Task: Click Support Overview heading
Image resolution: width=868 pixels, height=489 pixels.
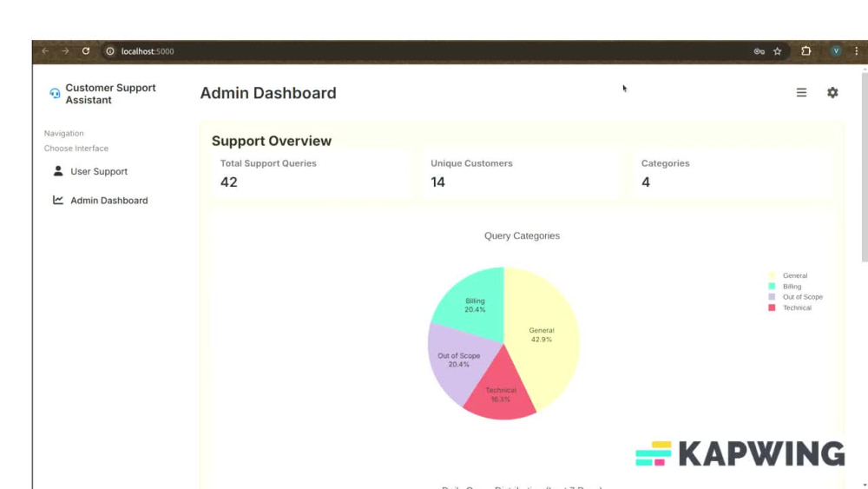Action: click(x=271, y=141)
